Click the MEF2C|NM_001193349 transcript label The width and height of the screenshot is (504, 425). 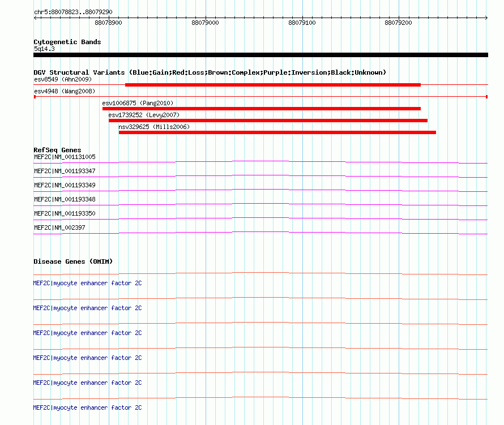coord(65,185)
